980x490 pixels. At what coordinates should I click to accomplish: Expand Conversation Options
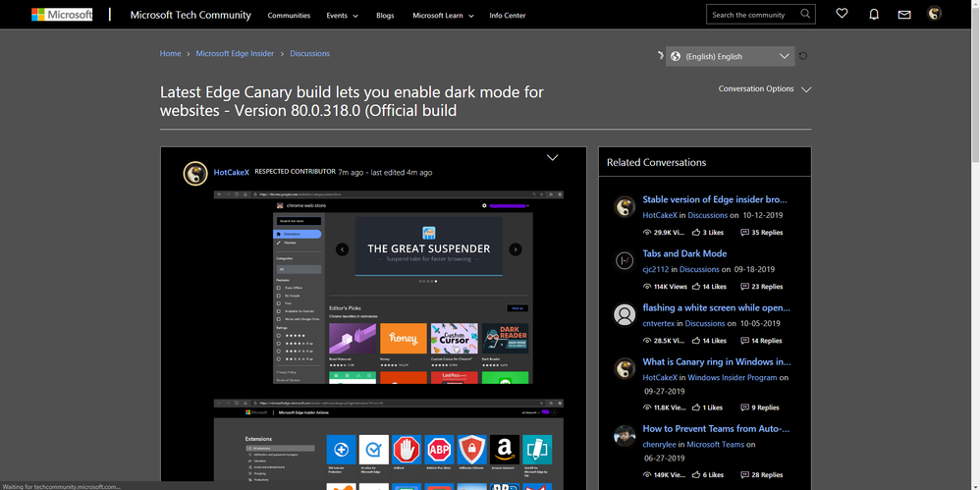[765, 88]
